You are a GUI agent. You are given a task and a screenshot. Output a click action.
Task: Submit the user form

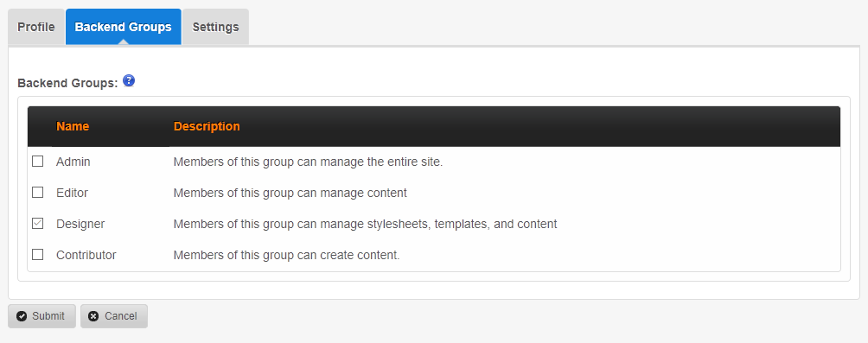41,316
